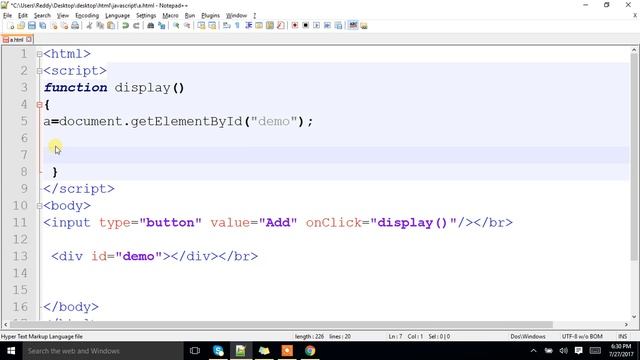The height and width of the screenshot is (360, 640).
Task: Open the Encoding menu
Action: point(87,16)
